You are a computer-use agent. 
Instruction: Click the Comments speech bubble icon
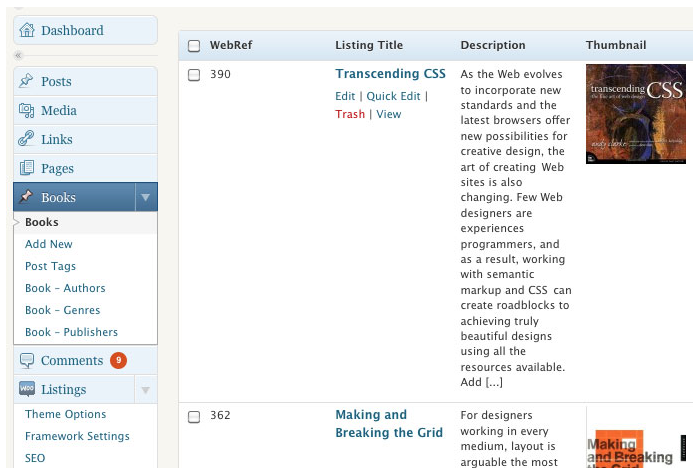pos(27,361)
